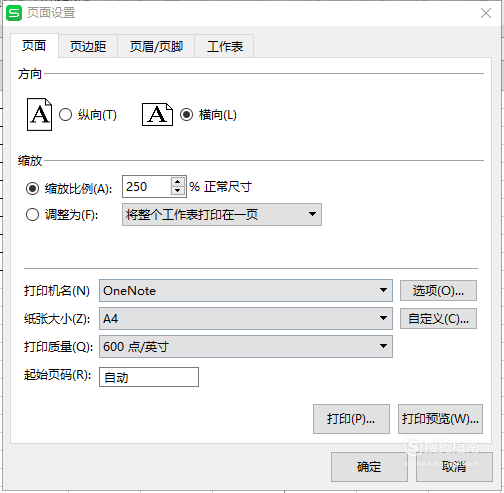This screenshot has height=493, width=504.
Task: Select the 横向(L) radio button
Action: 186,115
